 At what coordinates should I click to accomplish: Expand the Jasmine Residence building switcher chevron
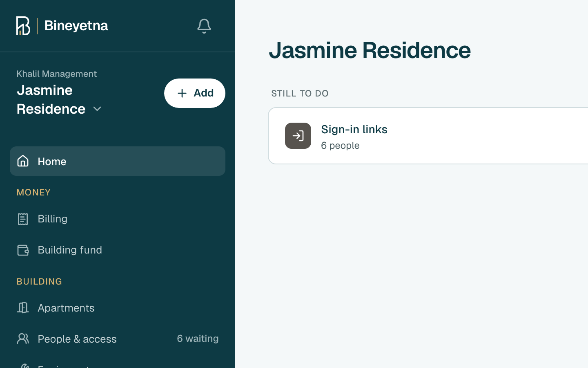[x=97, y=109]
